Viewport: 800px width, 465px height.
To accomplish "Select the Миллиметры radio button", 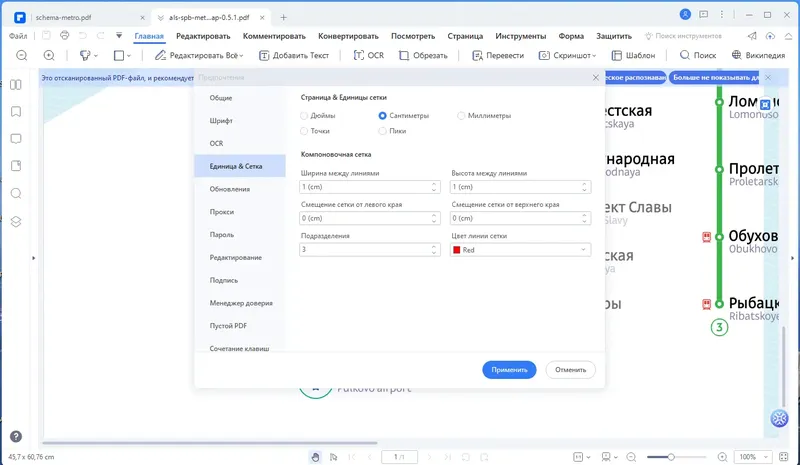I will tap(461, 116).
